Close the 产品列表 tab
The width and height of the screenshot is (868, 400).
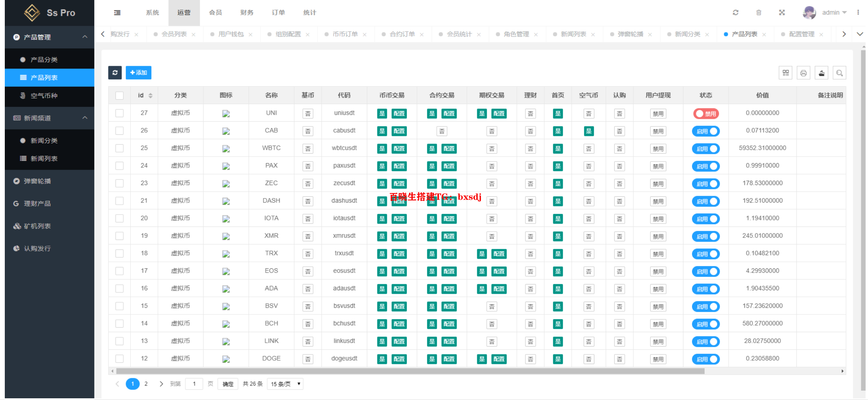(764, 35)
